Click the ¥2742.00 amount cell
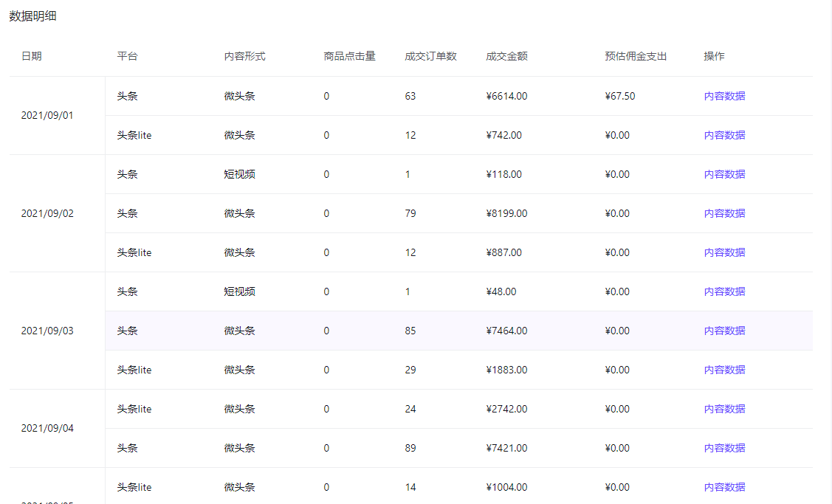This screenshot has width=832, height=504. tap(506, 409)
